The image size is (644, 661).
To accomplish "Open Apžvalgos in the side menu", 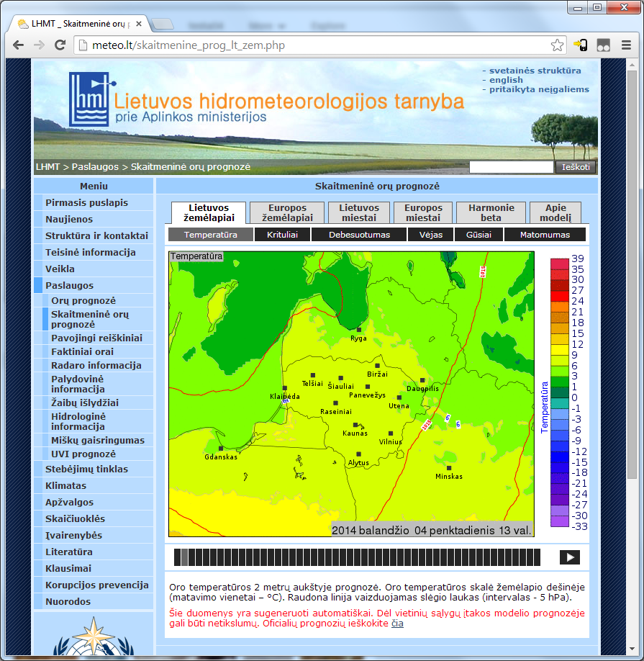I will click(94, 502).
